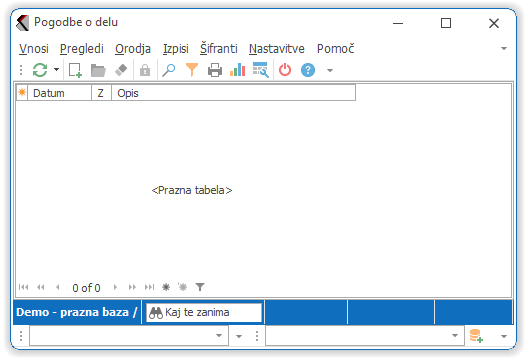This screenshot has width=528, height=363.
Task: Click the Printer icon
Action: point(215,70)
